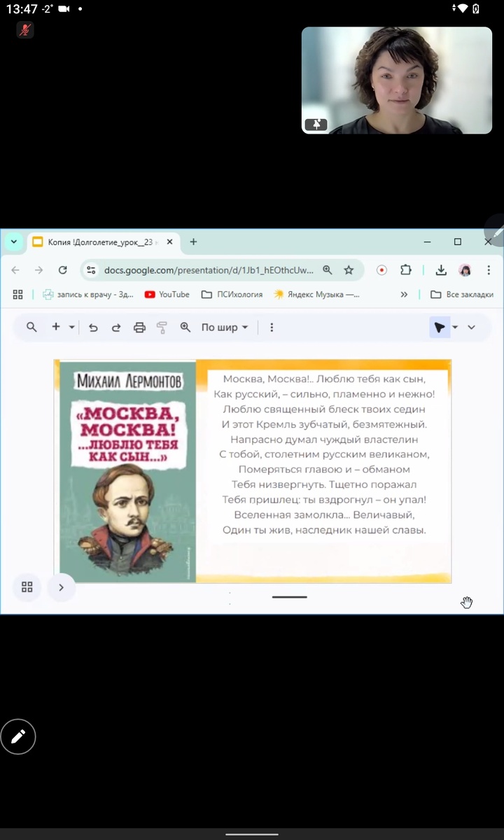Screen dimensions: 504x840
Task: Open the ПСИхология bookmarks folder
Action: (x=232, y=295)
